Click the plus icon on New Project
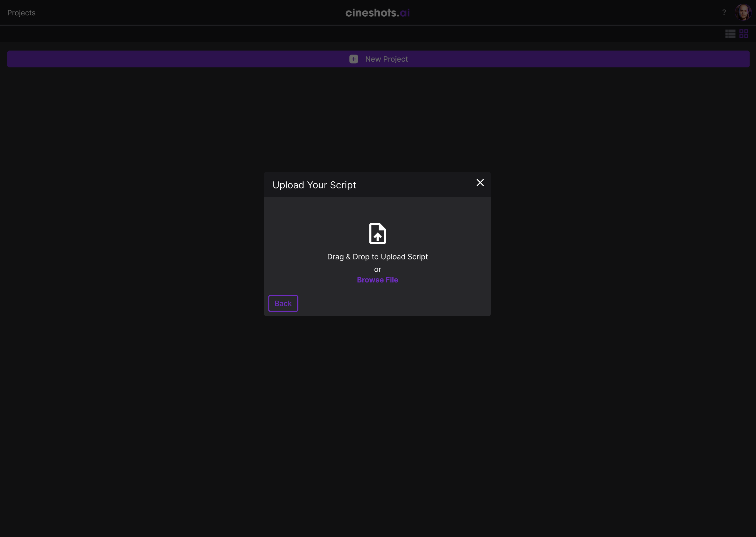 354,59
